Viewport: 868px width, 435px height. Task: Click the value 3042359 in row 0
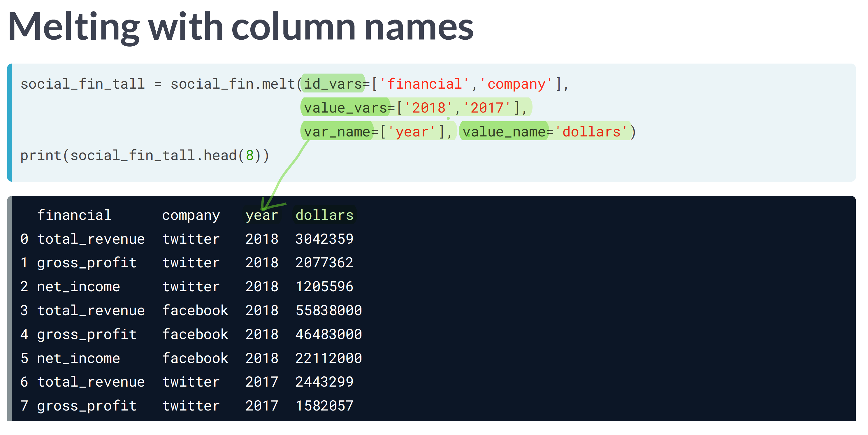(324, 239)
